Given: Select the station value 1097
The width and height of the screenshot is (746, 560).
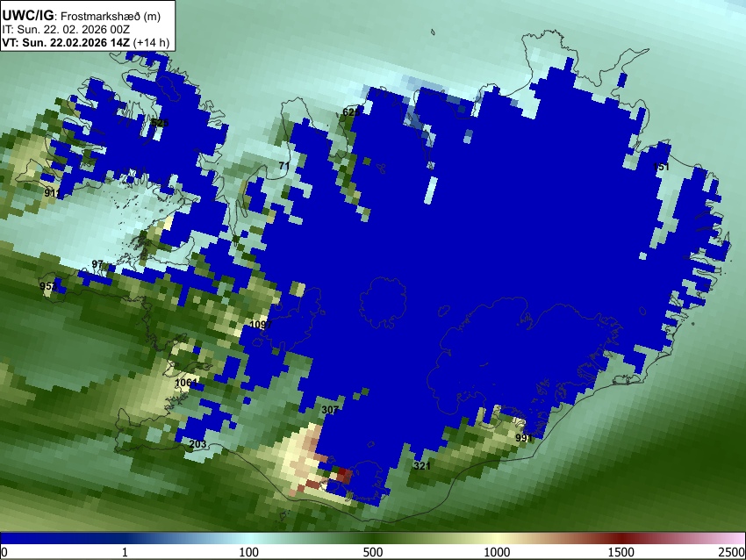Looking at the screenshot, I should 261,325.
